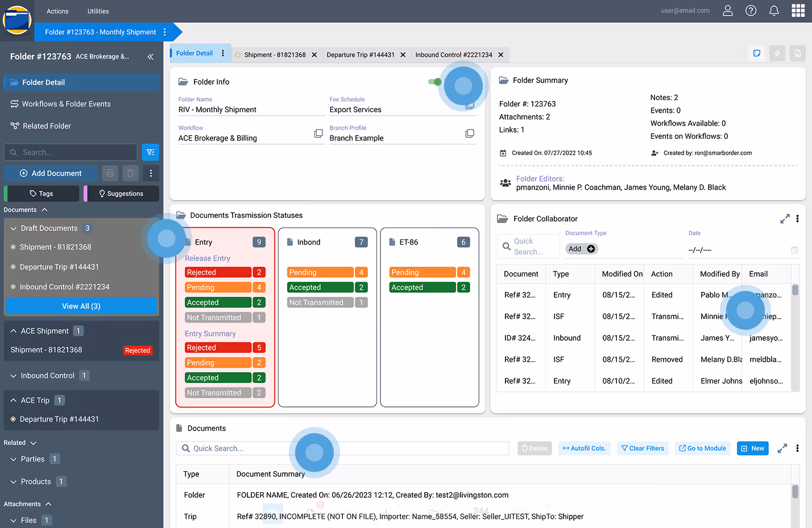Image resolution: width=812 pixels, height=528 pixels.
Task: Expand the Inbound Control group
Action: (13, 376)
